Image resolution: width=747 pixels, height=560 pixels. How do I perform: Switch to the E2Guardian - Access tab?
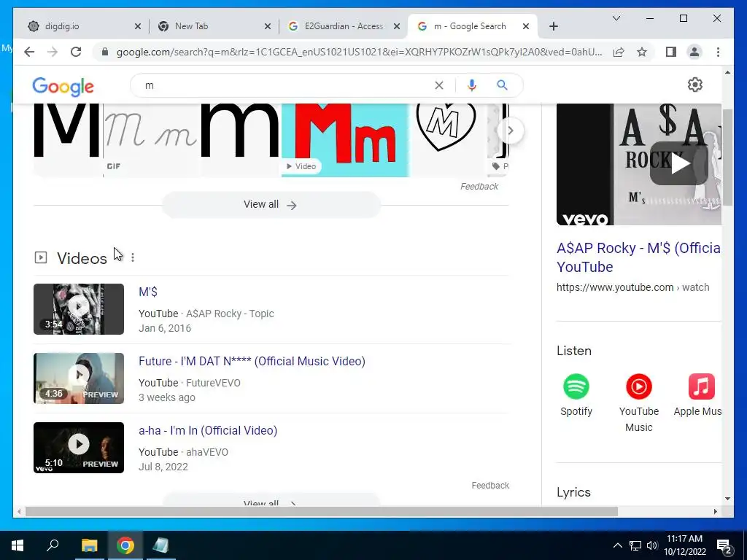[343, 26]
